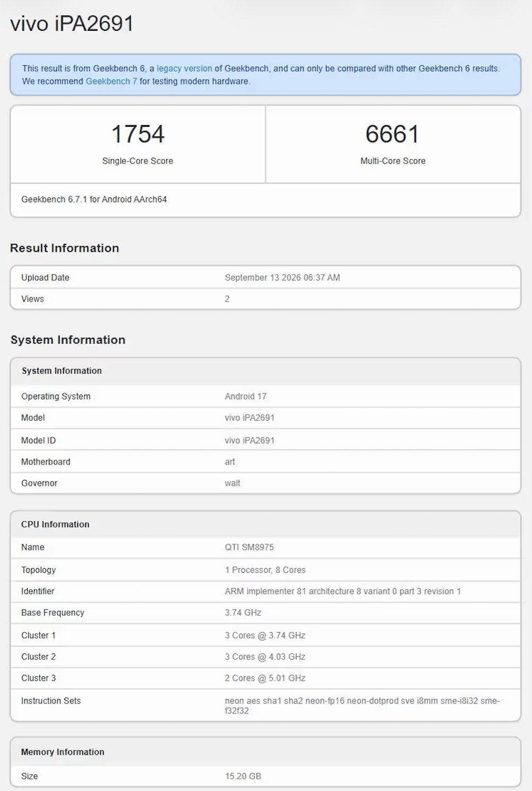Select the Android 17 operating system value
Viewport: 532px width, 791px height.
245,397
